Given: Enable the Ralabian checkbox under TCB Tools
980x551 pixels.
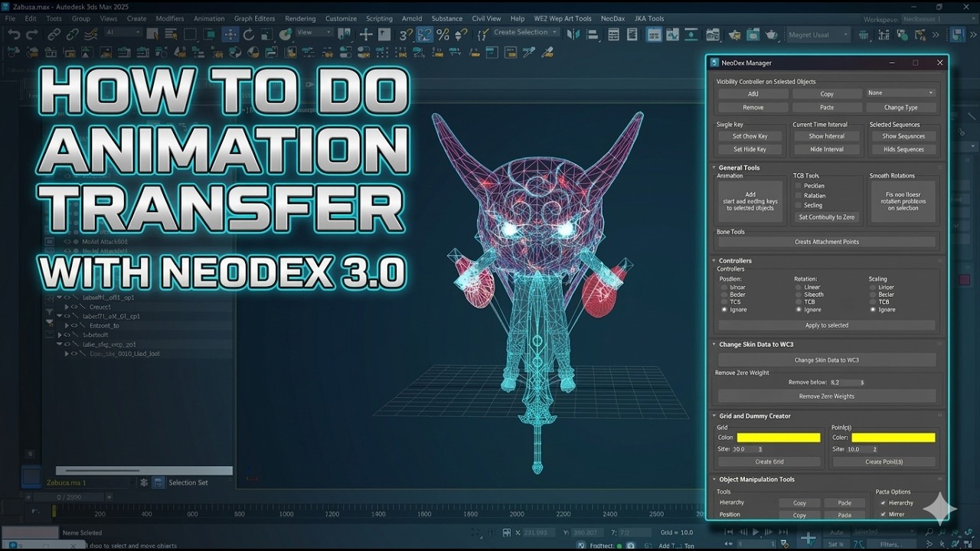Looking at the screenshot, I should [x=799, y=196].
